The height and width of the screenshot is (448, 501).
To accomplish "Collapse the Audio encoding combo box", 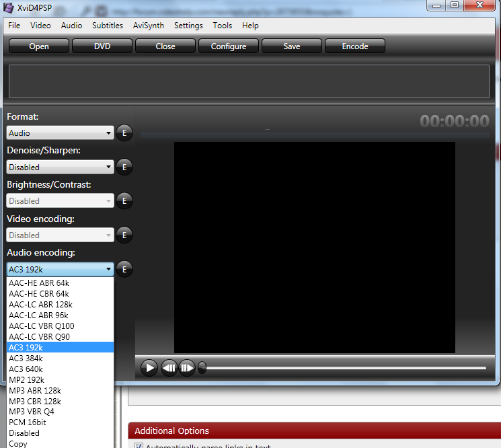I will click(x=60, y=269).
